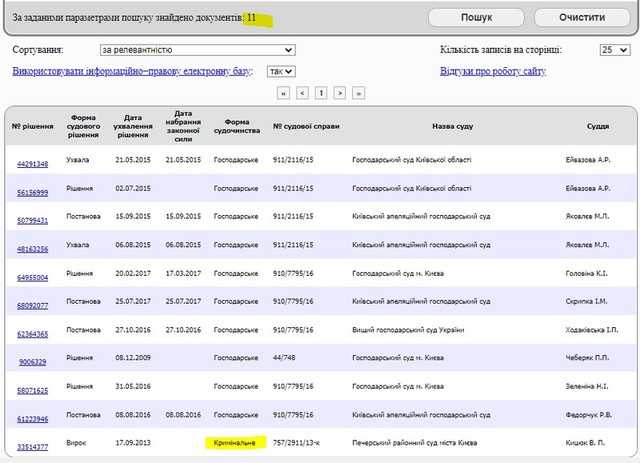Viewport: 640px width, 463px height.
Task: Click '№ судової справи' column header
Action: coord(306,126)
